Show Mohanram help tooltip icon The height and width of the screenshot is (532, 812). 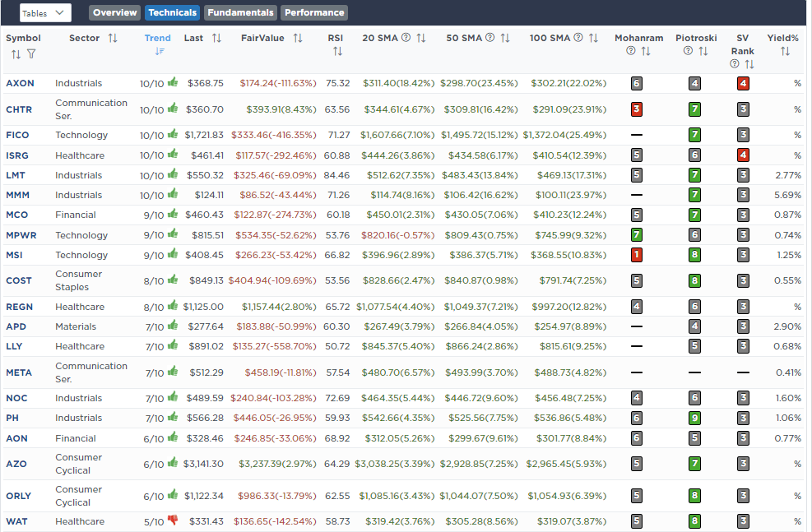click(631, 51)
